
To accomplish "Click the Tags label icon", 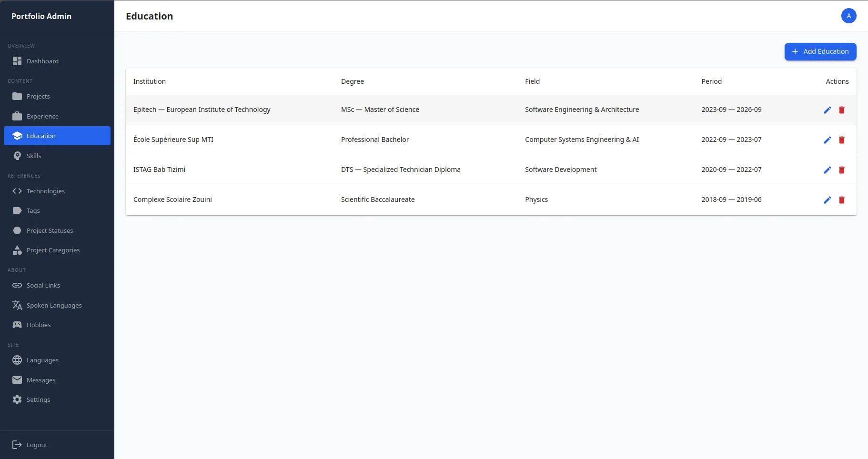I will coord(17,210).
